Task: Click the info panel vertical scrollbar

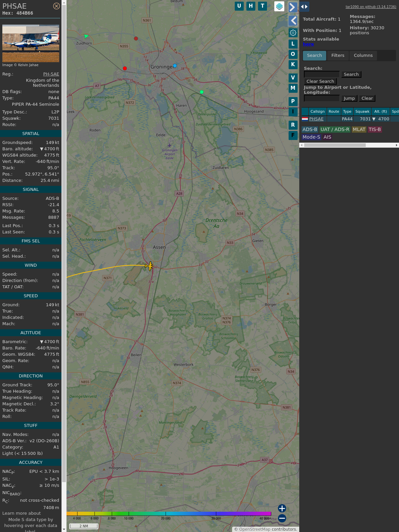Action: [64, 243]
